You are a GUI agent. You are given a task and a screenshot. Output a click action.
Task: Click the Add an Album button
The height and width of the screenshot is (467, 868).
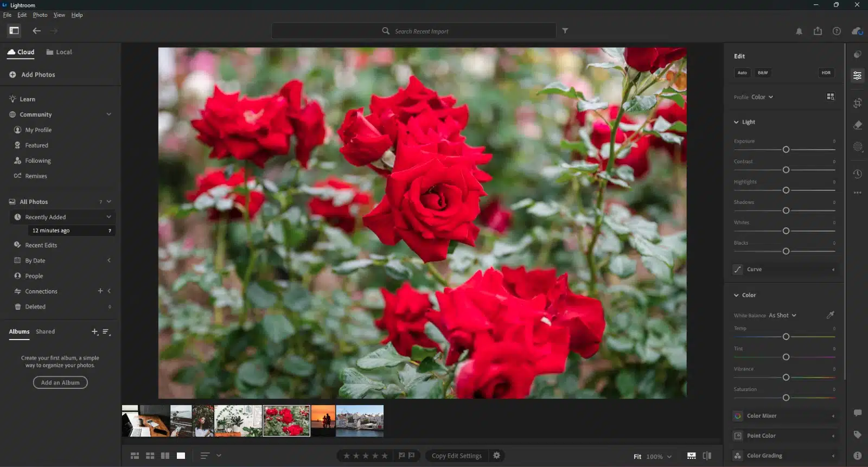pos(60,382)
